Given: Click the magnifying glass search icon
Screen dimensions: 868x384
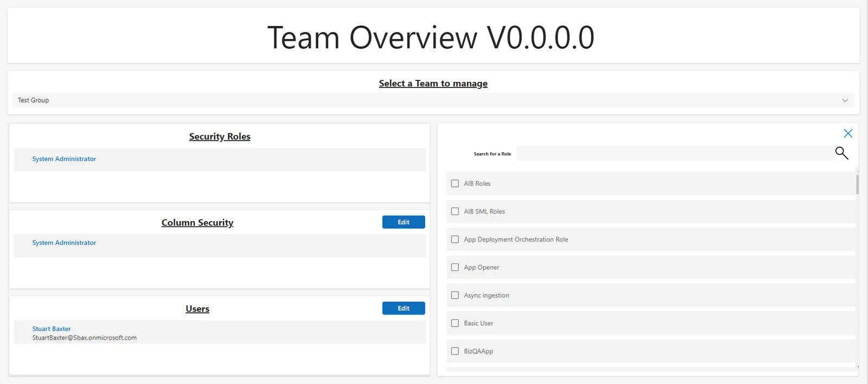Looking at the screenshot, I should tap(841, 153).
